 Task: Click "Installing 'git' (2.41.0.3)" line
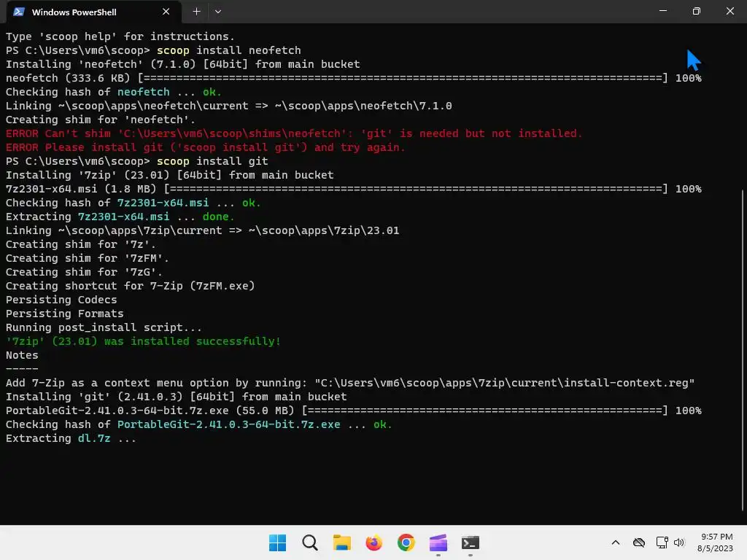(x=177, y=397)
